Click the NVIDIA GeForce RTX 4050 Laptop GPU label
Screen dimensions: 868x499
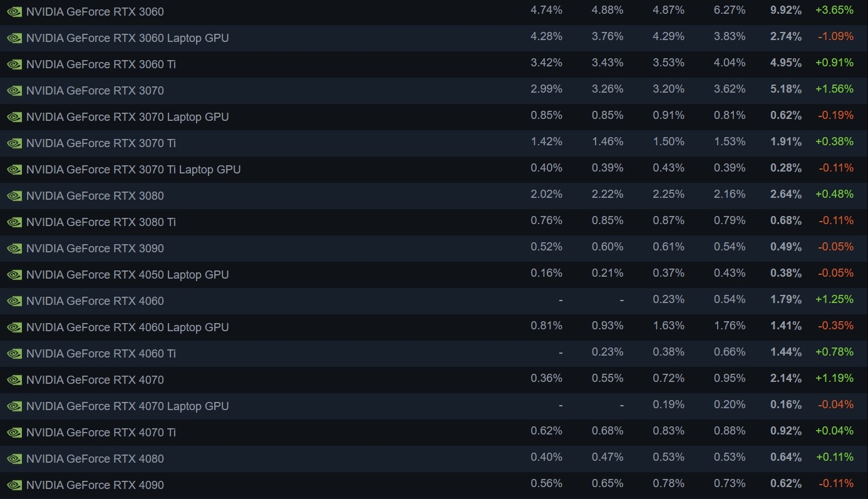click(x=127, y=275)
